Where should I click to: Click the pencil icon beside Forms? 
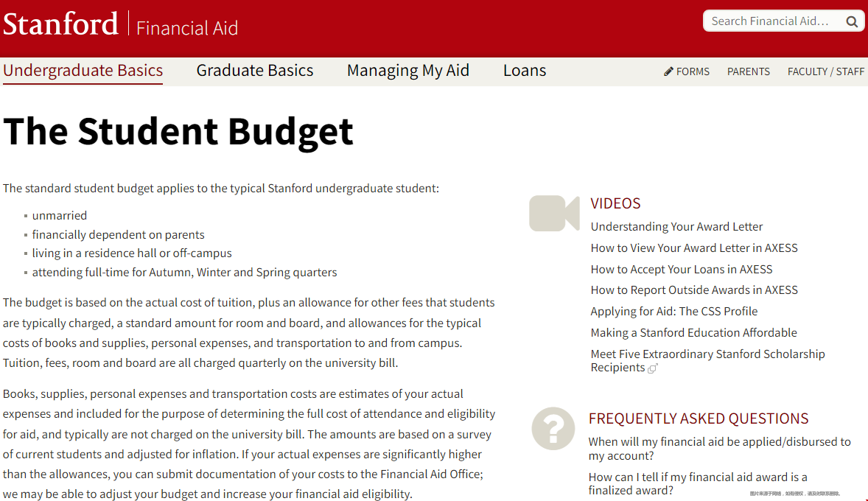pyautogui.click(x=669, y=71)
